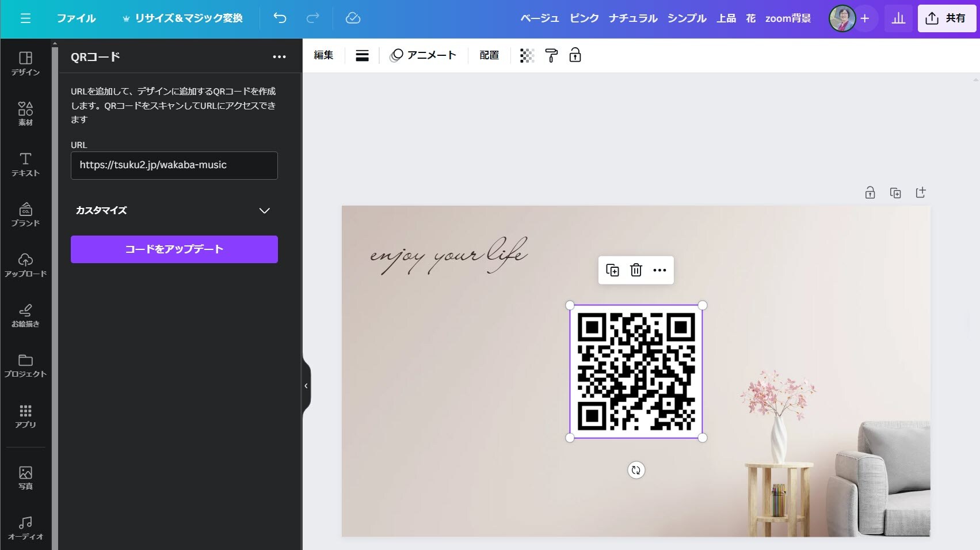Switch to the テキスト sidebar tab
This screenshot has height=550, width=980.
pyautogui.click(x=25, y=164)
